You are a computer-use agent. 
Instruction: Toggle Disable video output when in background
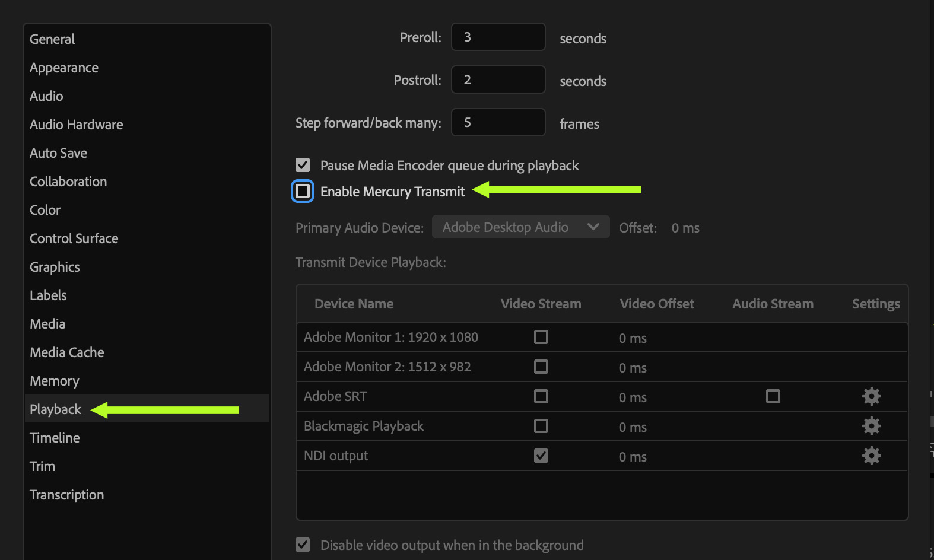tap(303, 545)
